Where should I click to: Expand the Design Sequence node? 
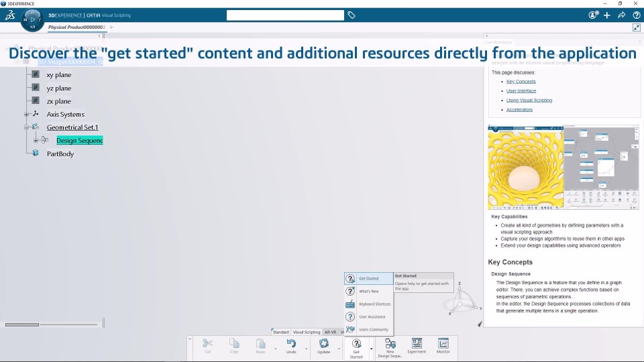click(x=36, y=140)
